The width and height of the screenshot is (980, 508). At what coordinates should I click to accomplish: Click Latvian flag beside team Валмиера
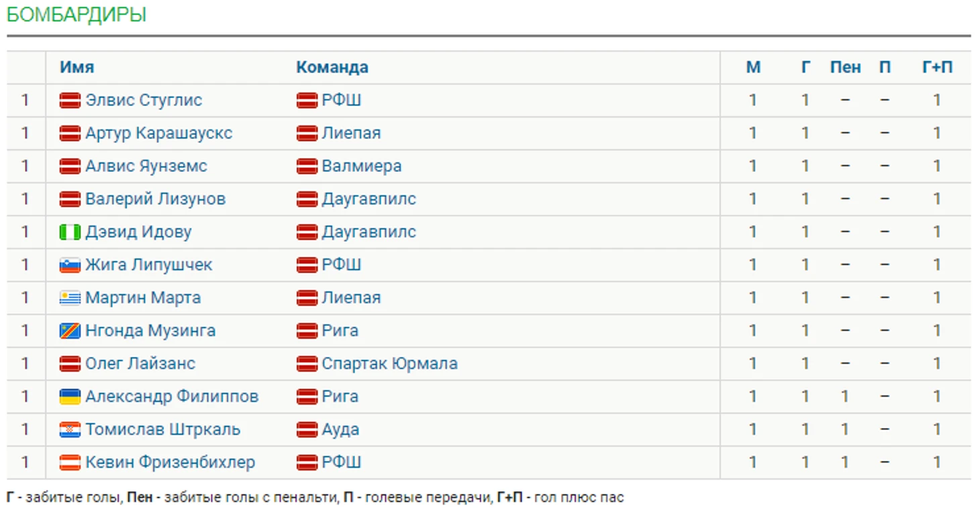click(307, 166)
